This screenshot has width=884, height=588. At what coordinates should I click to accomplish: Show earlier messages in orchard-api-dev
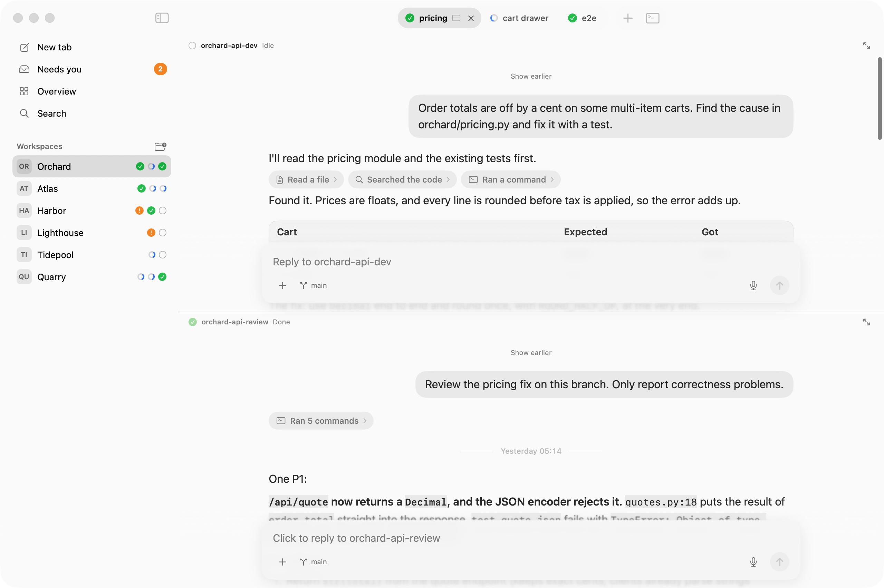[530, 76]
